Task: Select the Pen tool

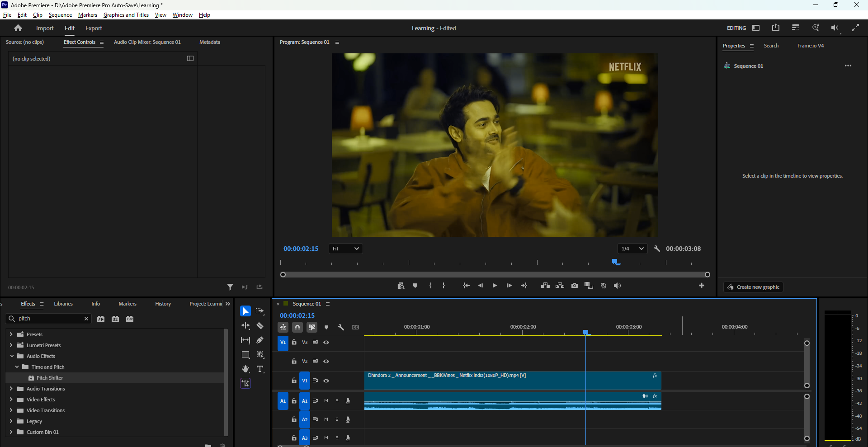Action: tap(260, 340)
